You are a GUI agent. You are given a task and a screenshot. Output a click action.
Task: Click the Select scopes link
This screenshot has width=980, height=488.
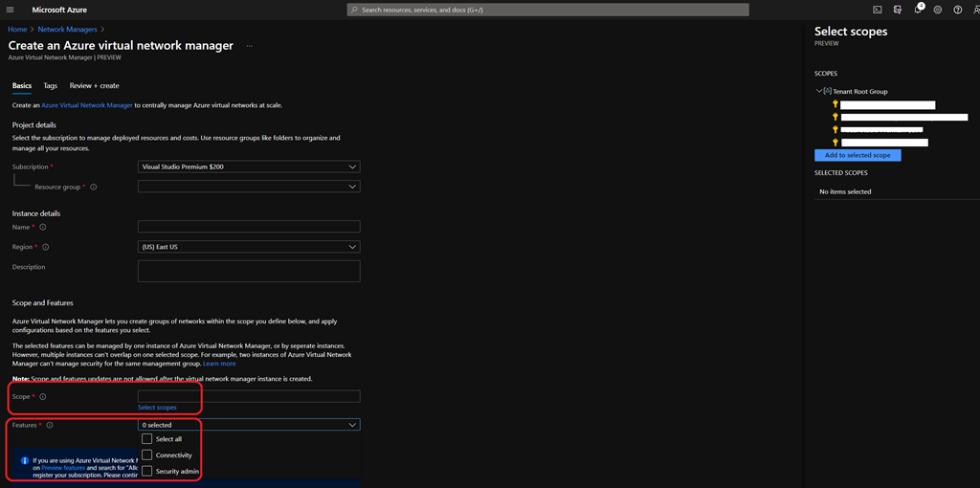point(157,408)
